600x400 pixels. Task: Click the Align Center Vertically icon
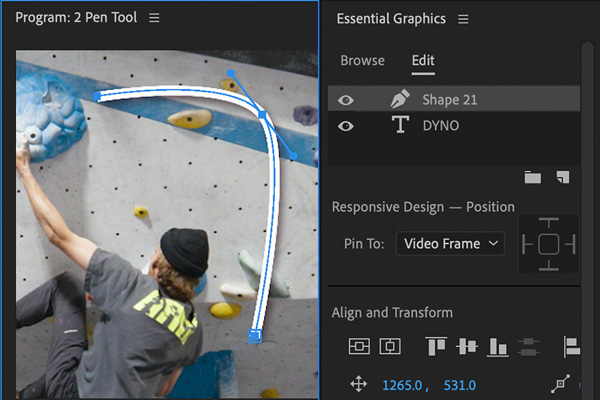[x=466, y=346]
